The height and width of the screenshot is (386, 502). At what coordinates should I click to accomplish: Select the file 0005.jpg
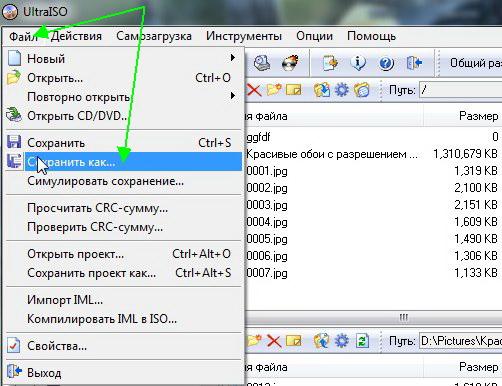[x=267, y=239]
